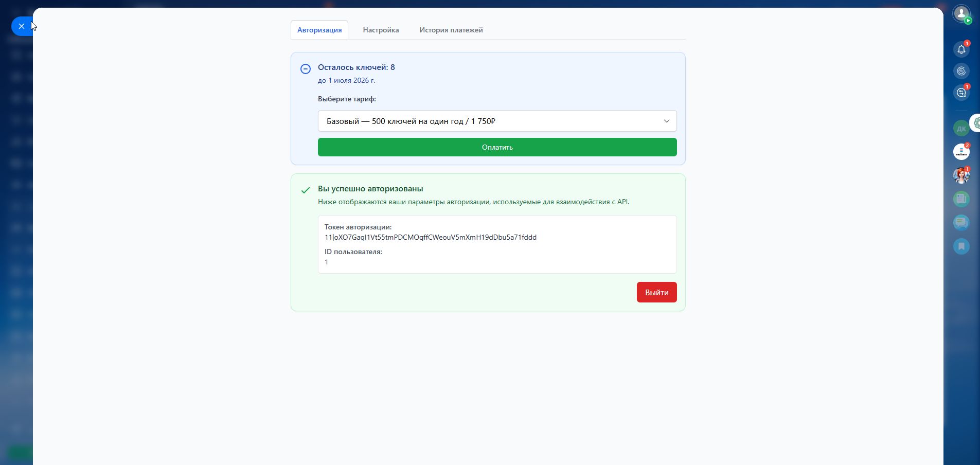
Task: Click the spiral icon below the bell
Action: [961, 71]
